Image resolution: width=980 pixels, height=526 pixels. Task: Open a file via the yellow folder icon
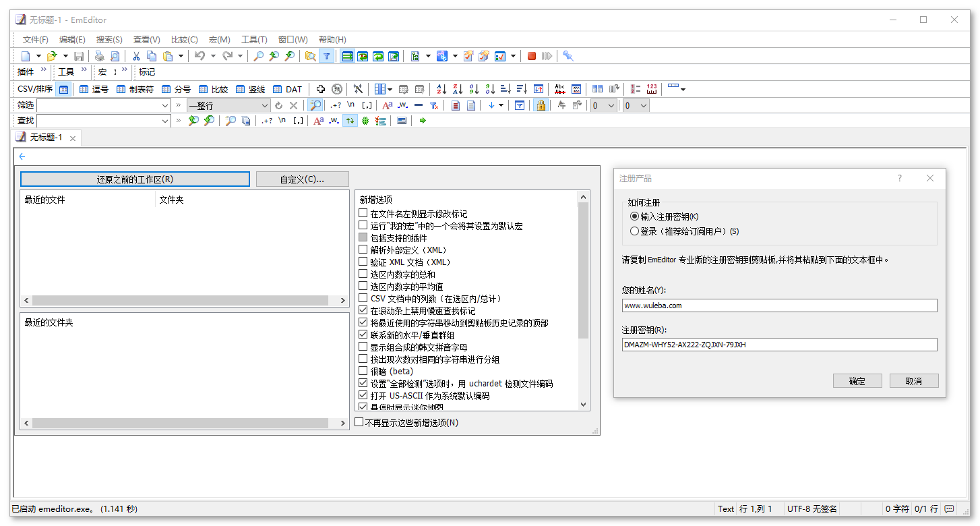click(x=52, y=56)
